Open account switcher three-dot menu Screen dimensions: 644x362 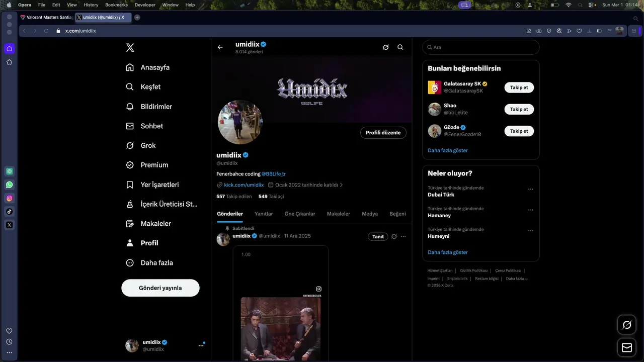201,345
